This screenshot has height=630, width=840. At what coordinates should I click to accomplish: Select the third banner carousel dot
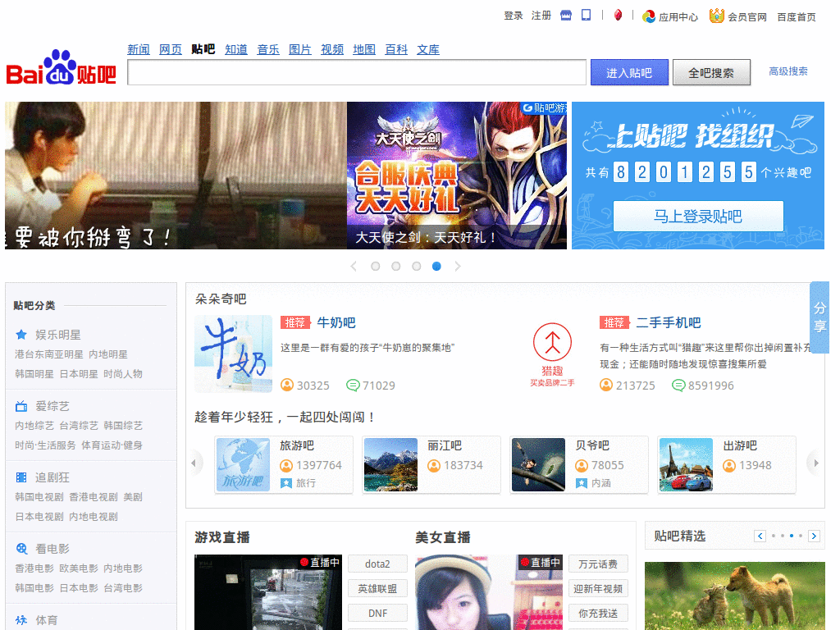coord(416,267)
